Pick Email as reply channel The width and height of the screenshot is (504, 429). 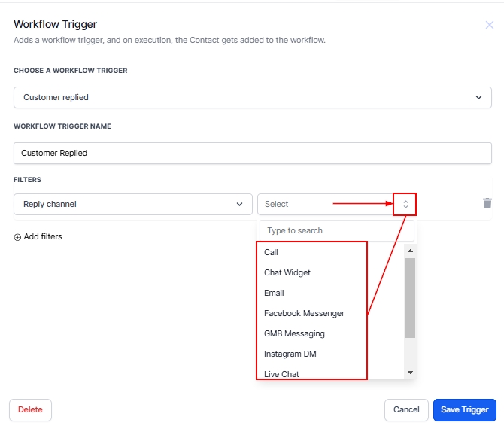coord(274,293)
